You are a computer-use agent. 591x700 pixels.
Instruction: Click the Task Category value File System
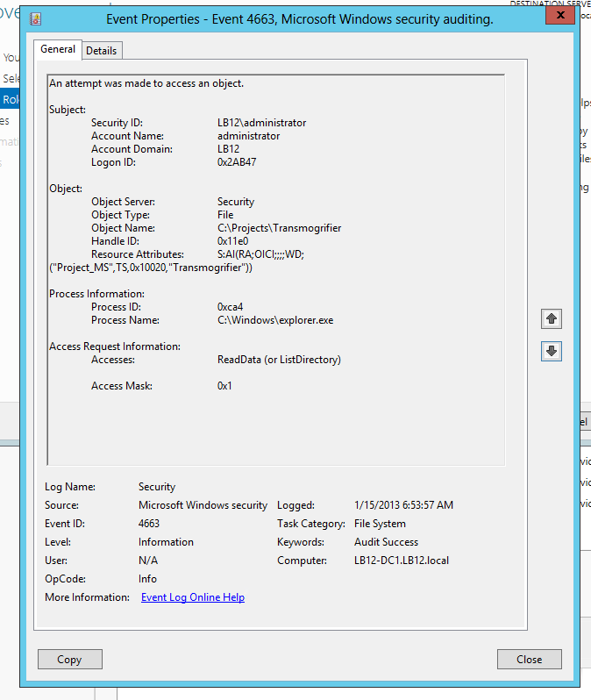tap(380, 524)
